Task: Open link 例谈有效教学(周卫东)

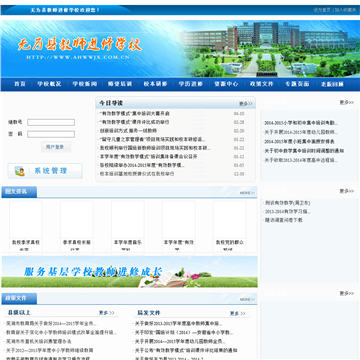Action: [288, 203]
